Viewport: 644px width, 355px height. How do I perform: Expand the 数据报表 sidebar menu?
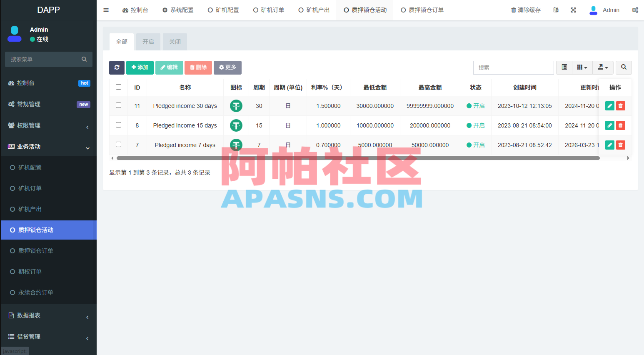[x=48, y=315]
